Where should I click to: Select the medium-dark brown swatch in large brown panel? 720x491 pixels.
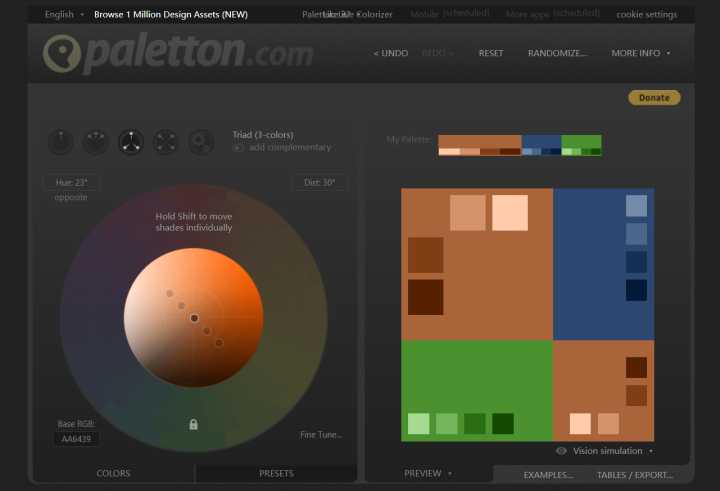[426, 255]
